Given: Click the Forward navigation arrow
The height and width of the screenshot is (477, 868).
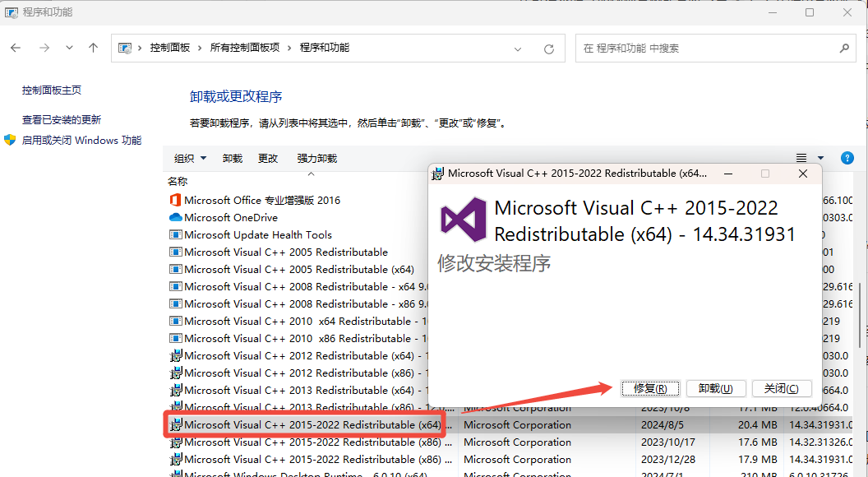Looking at the screenshot, I should click(44, 49).
